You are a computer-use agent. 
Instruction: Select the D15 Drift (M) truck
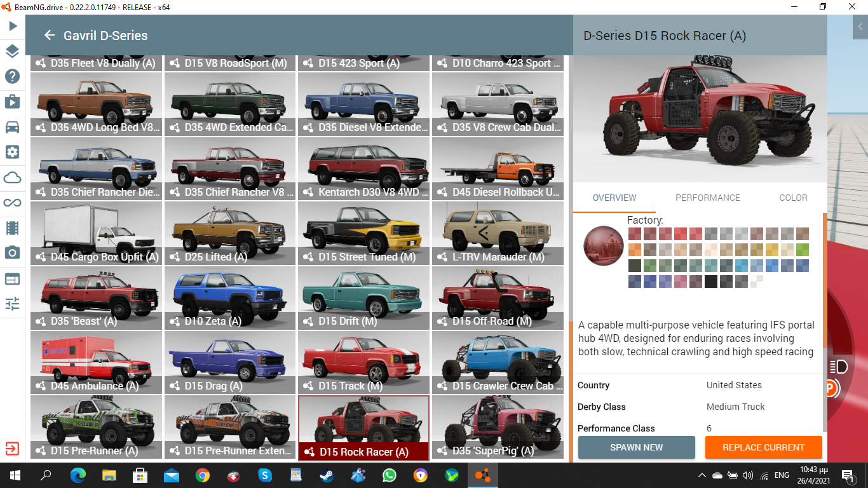click(364, 297)
